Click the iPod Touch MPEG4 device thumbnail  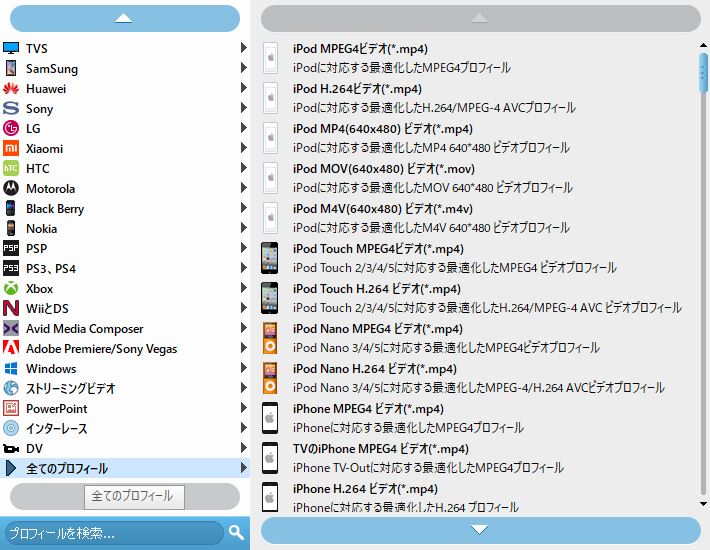point(269,258)
